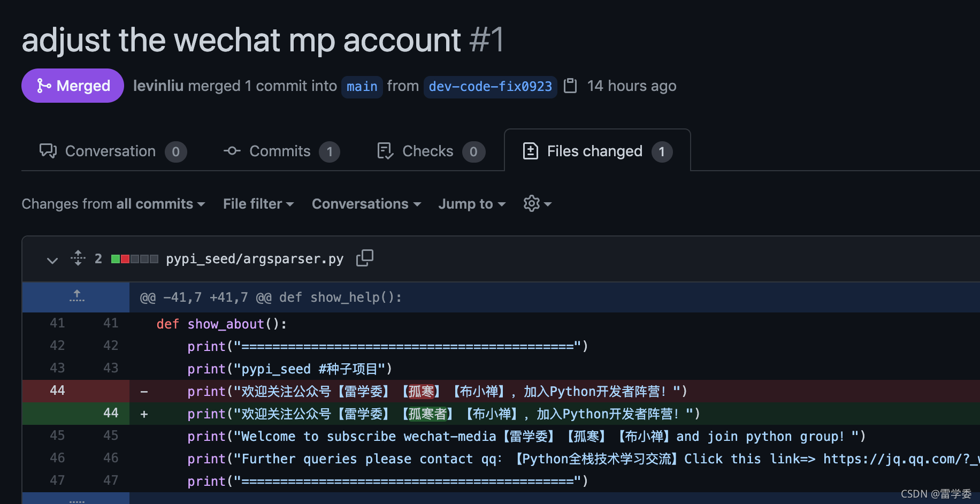
Task: Switch to the Conversation tab
Action: tap(113, 151)
